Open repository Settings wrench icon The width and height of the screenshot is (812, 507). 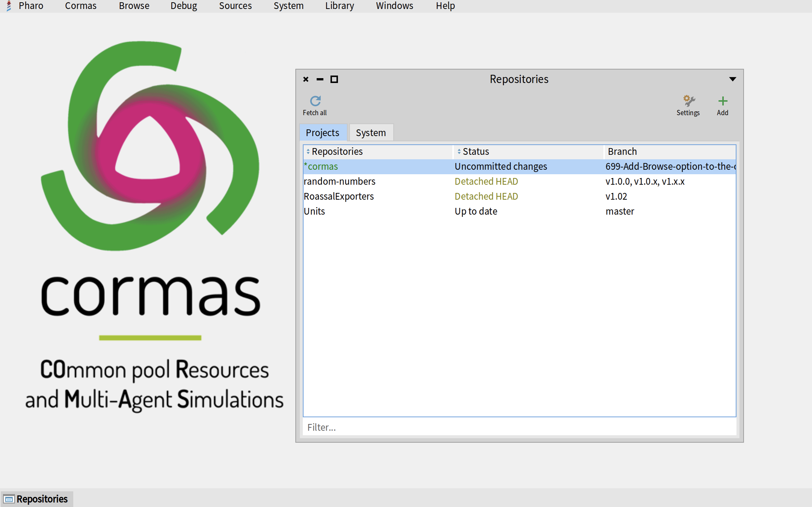coord(689,101)
